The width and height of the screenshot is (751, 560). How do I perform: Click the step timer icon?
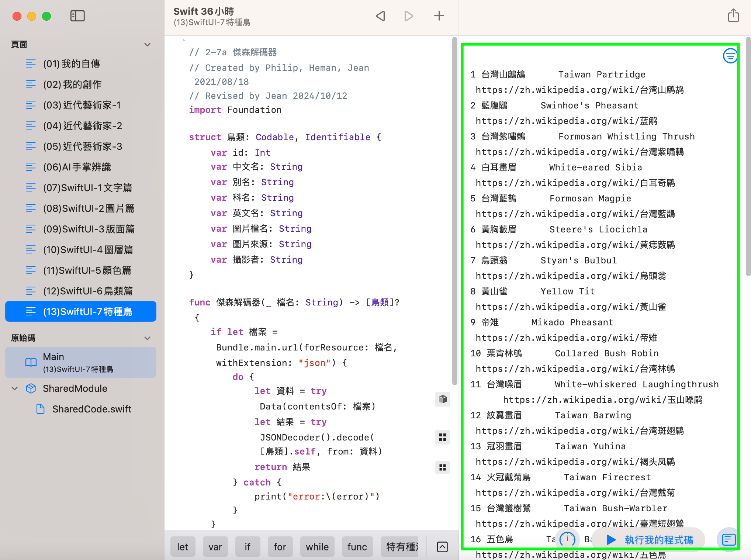567,539
